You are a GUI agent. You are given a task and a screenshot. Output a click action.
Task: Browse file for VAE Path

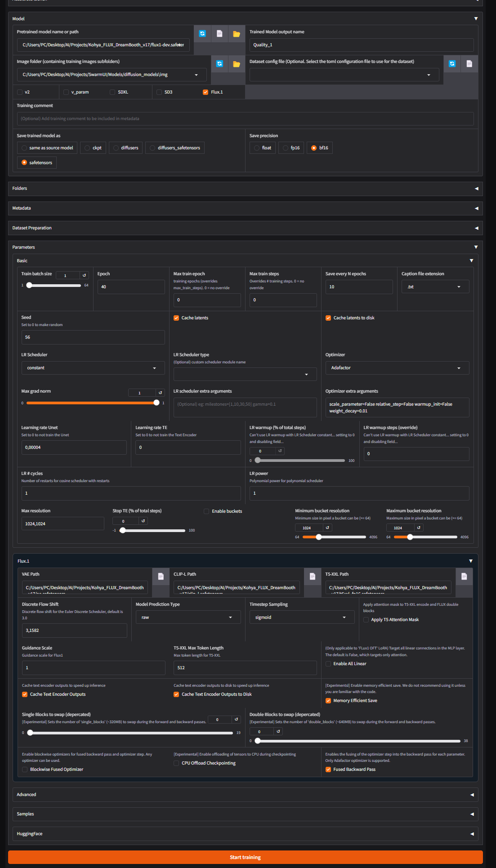(161, 577)
